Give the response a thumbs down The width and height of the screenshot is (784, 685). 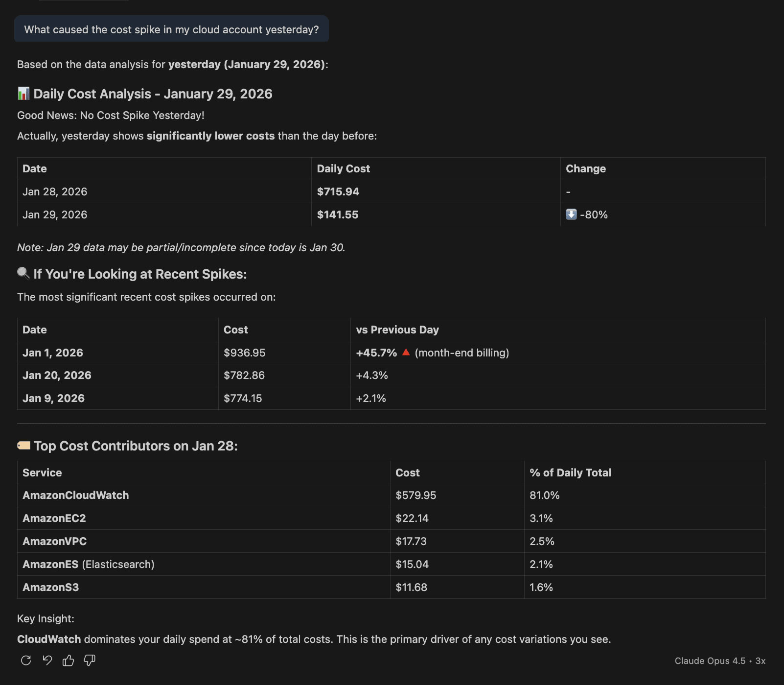pyautogui.click(x=90, y=661)
